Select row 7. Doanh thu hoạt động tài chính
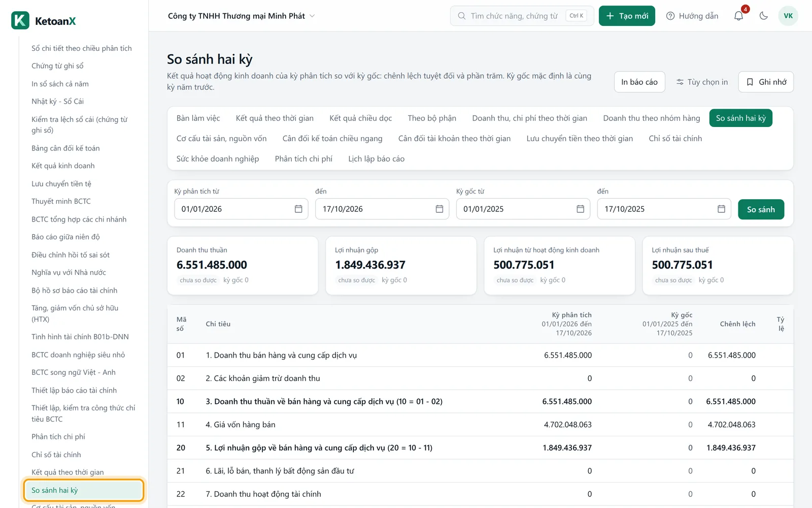Image resolution: width=812 pixels, height=508 pixels. tap(480, 494)
